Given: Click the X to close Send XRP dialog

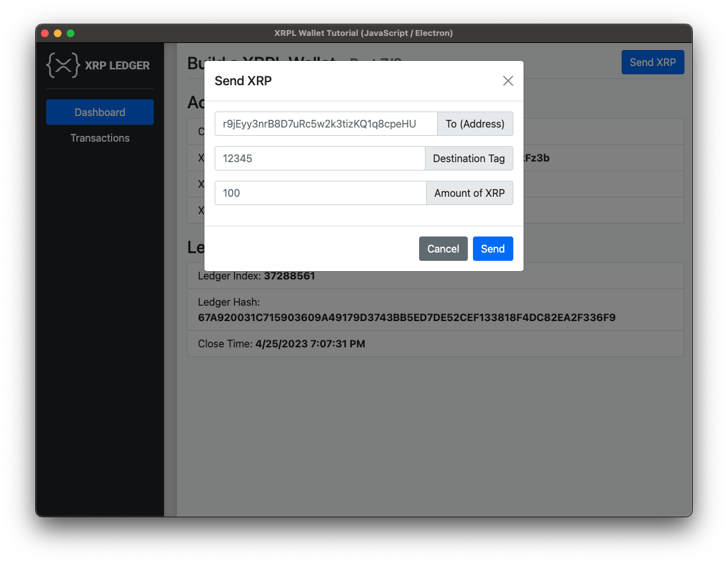Looking at the screenshot, I should point(508,81).
